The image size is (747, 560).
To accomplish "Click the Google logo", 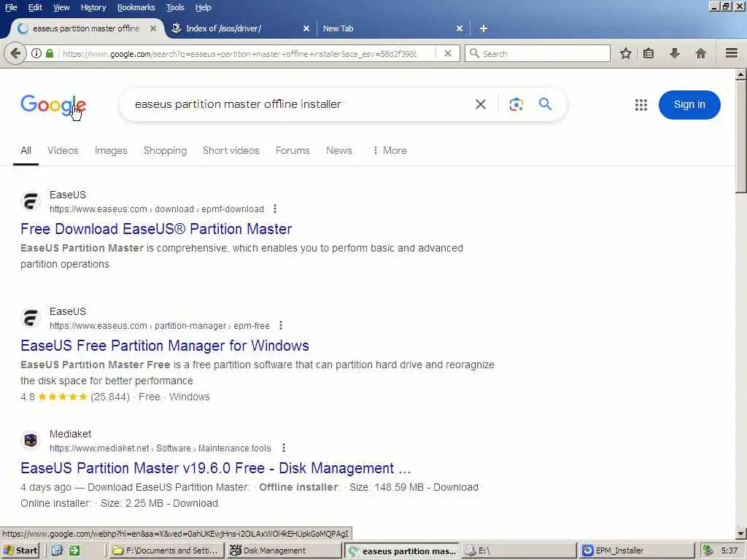I will [x=53, y=105].
